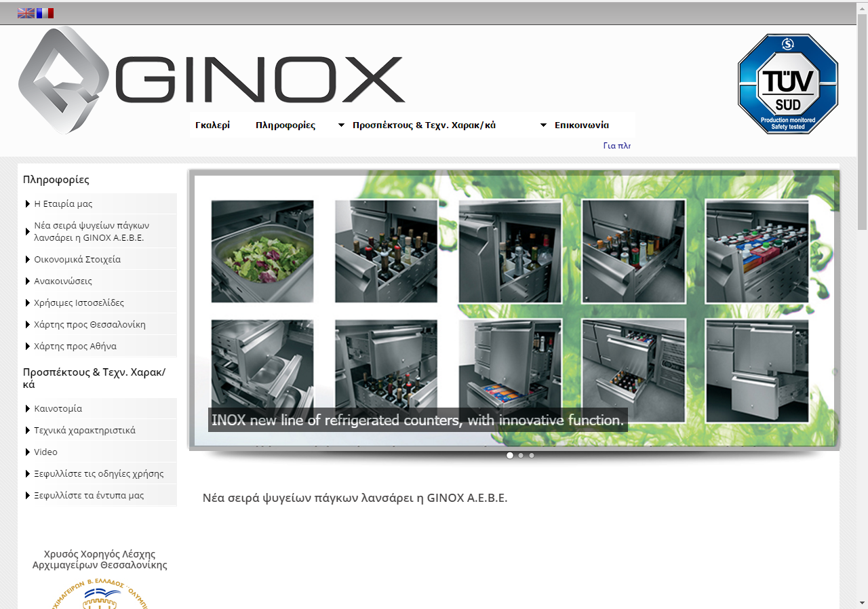Select the second slideshow dot
Screen dimensions: 868x609
521,455
